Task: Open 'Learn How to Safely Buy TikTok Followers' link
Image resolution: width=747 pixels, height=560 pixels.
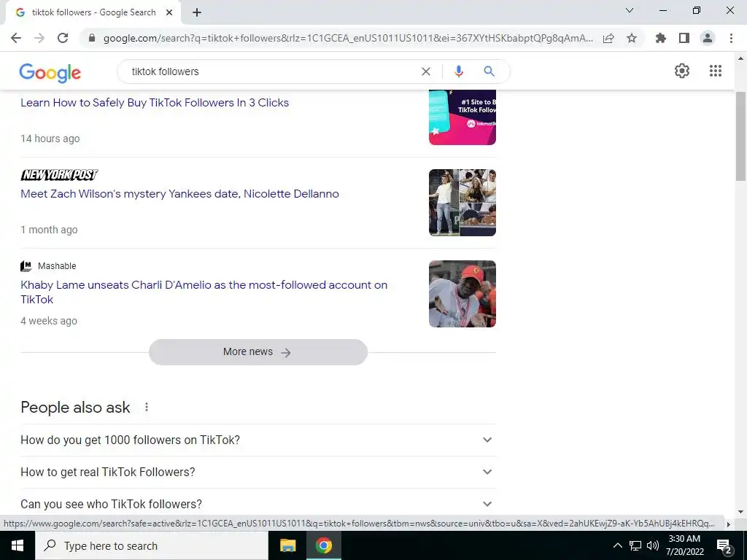Action: [x=155, y=102]
